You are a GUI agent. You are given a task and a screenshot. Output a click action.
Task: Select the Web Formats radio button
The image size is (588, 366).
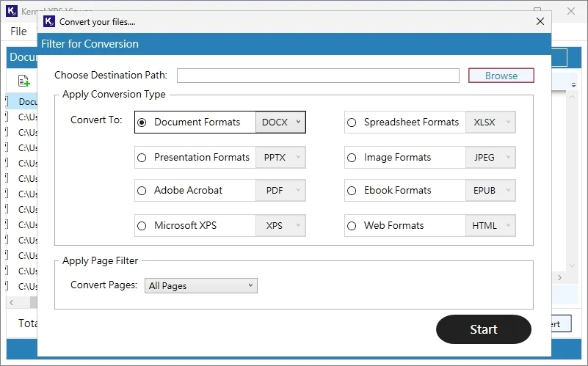click(352, 226)
